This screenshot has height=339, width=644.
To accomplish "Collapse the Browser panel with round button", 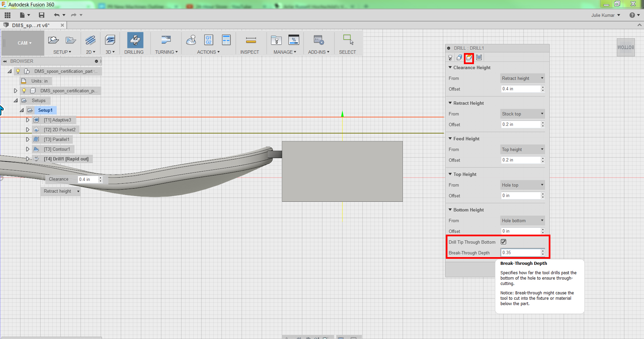I will pyautogui.click(x=96, y=61).
